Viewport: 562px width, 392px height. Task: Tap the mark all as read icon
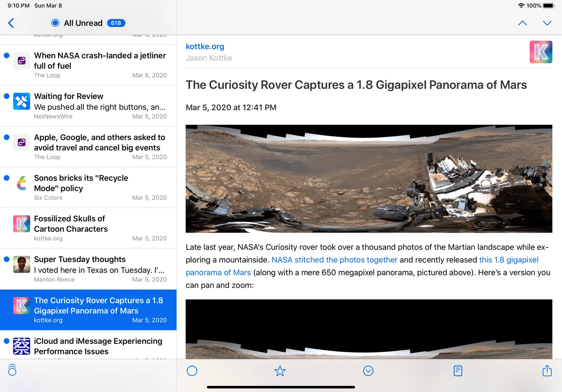(x=12, y=370)
